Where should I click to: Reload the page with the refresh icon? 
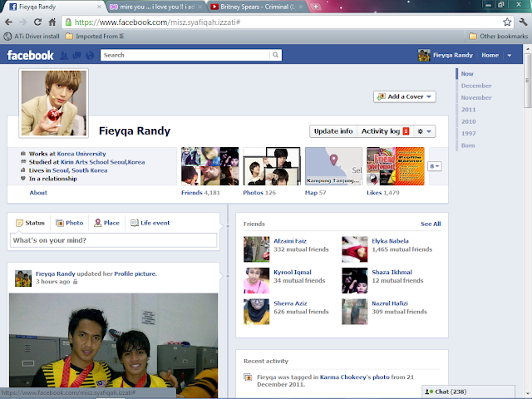37,22
